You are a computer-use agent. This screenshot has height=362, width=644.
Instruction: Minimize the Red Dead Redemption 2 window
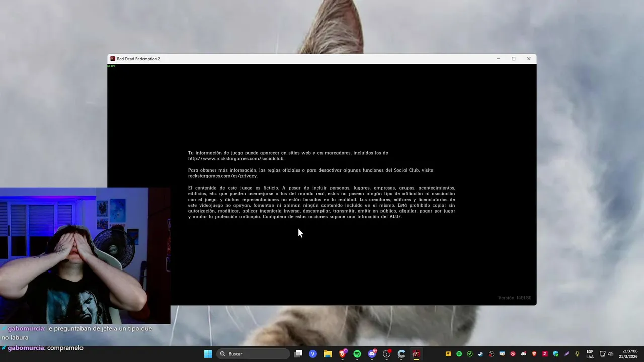click(498, 59)
